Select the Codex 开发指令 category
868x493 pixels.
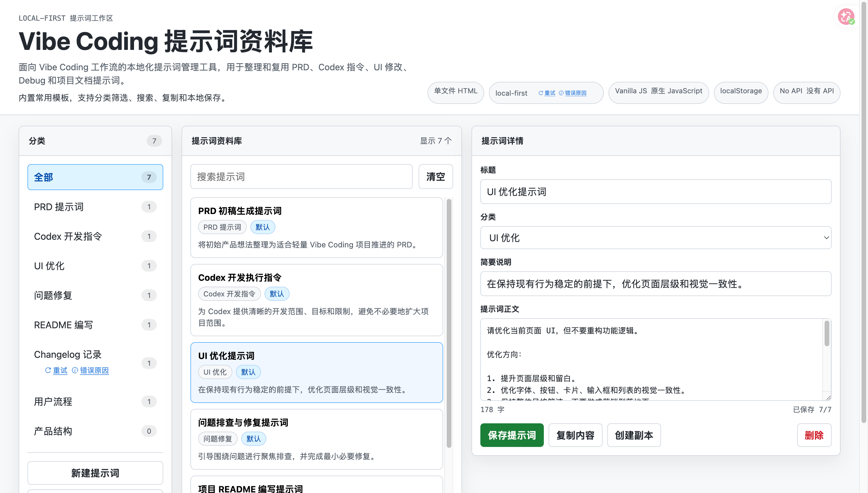pyautogui.click(x=95, y=236)
